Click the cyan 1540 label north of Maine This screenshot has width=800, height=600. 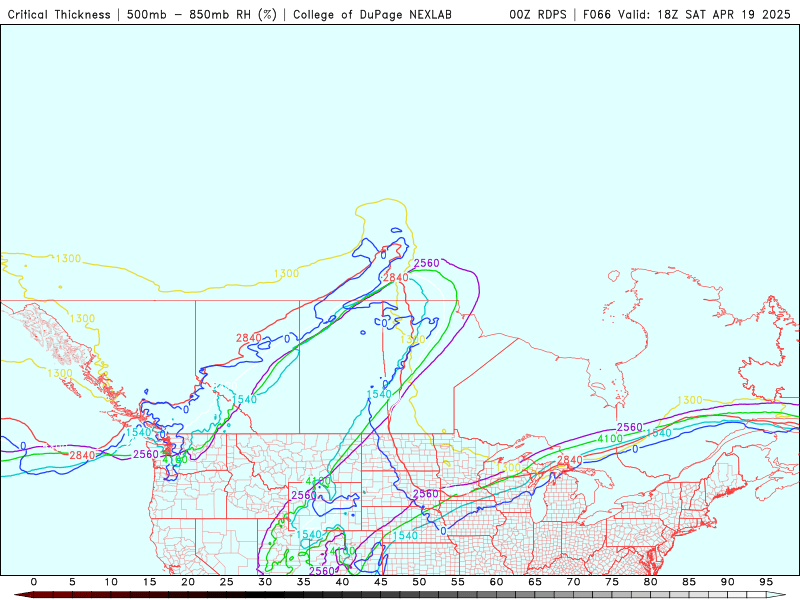pyautogui.click(x=659, y=433)
